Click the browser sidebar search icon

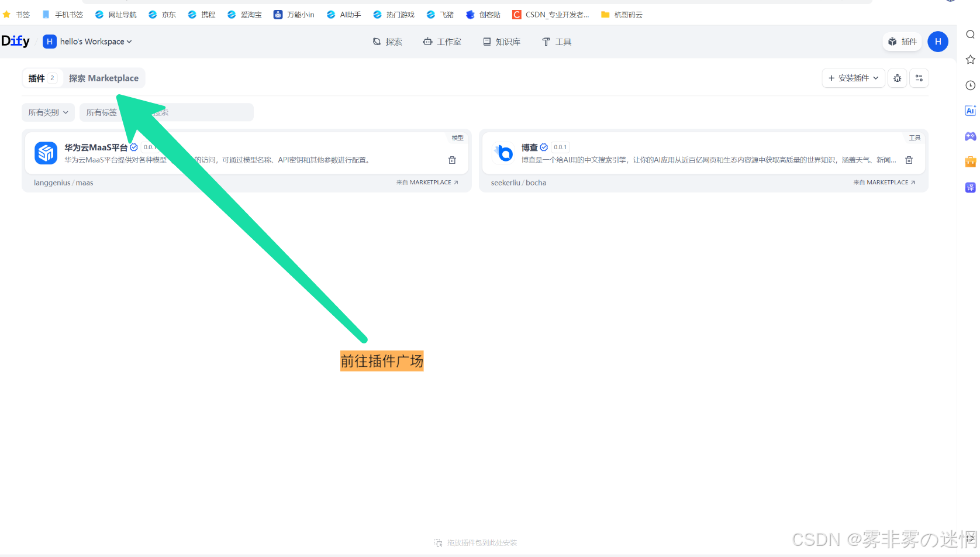[x=970, y=35]
